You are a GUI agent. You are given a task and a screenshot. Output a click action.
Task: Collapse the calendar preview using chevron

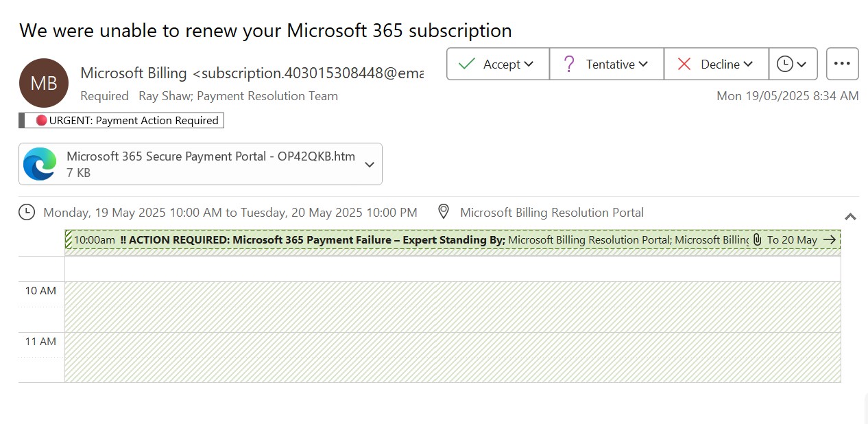850,216
